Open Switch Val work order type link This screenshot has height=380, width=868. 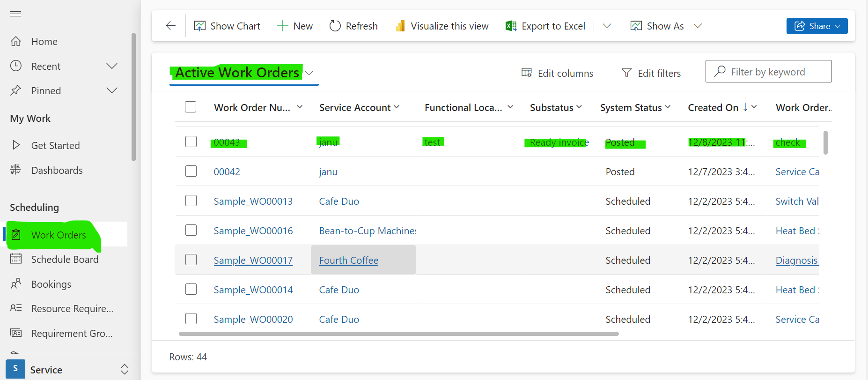797,201
